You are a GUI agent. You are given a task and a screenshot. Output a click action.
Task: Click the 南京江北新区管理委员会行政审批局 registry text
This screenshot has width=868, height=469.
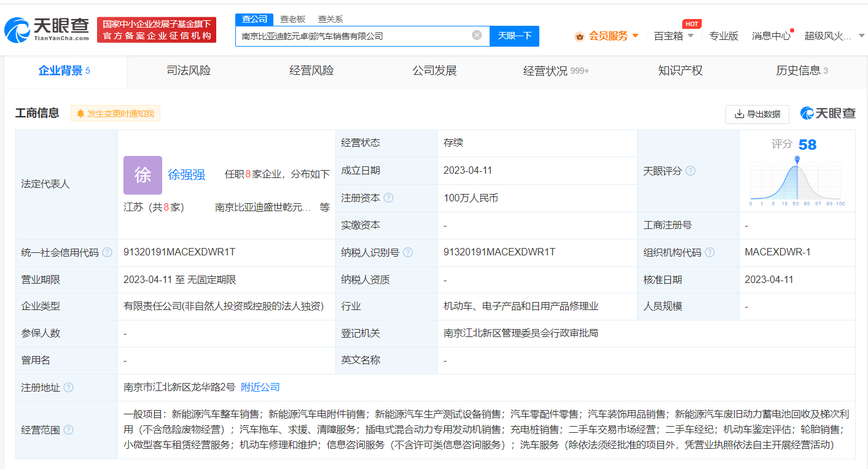[x=521, y=333]
